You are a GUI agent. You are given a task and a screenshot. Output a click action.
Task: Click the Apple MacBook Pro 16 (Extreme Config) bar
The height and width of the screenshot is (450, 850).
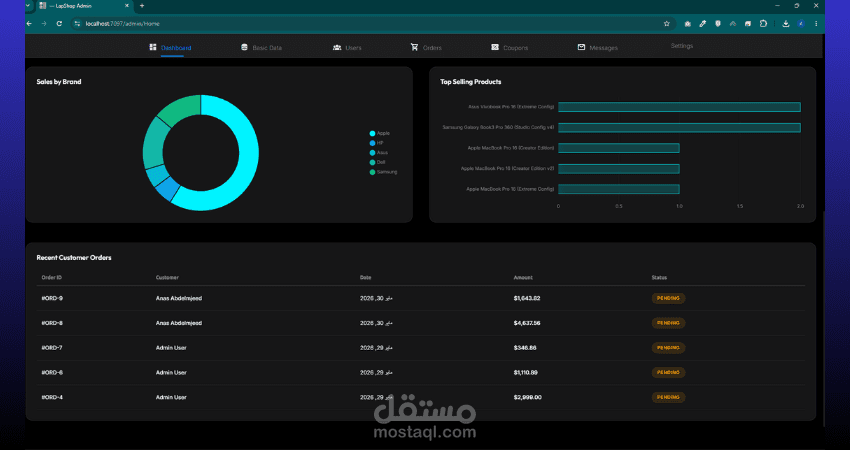(x=619, y=189)
